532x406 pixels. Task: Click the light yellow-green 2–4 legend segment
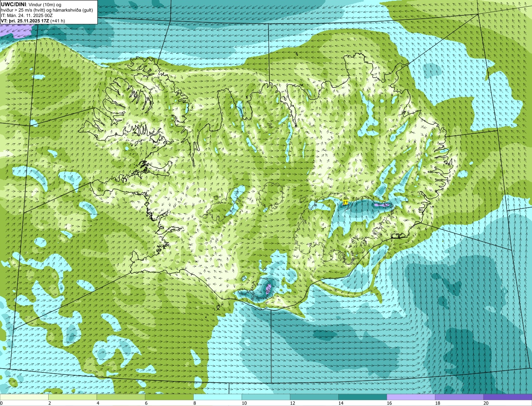[x=73, y=397]
